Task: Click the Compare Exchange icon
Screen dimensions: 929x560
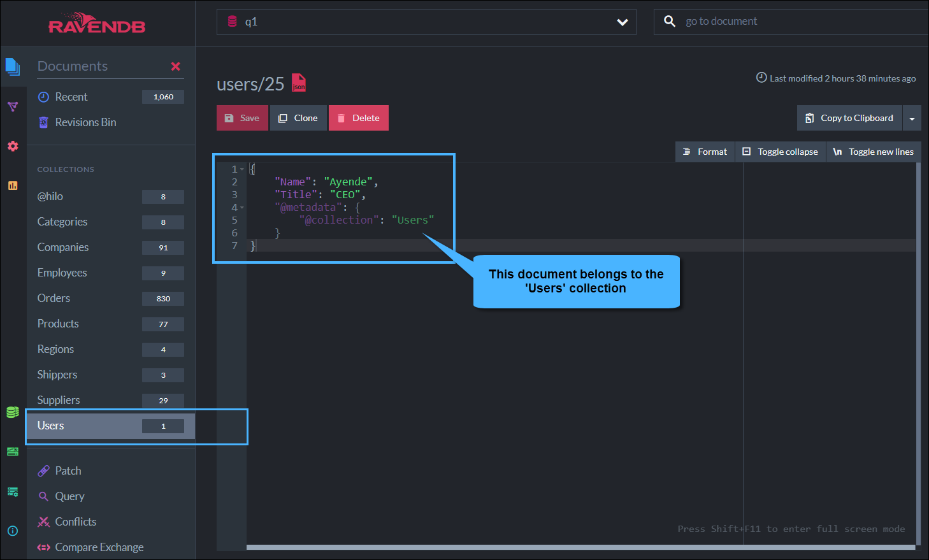Action: click(43, 547)
